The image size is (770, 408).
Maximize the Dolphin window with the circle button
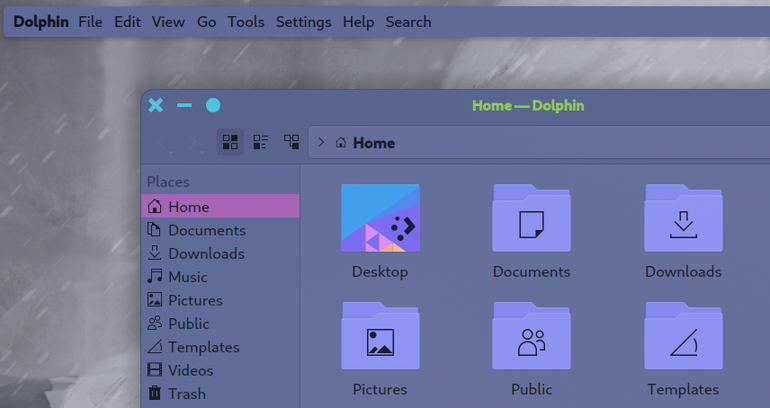[213, 105]
